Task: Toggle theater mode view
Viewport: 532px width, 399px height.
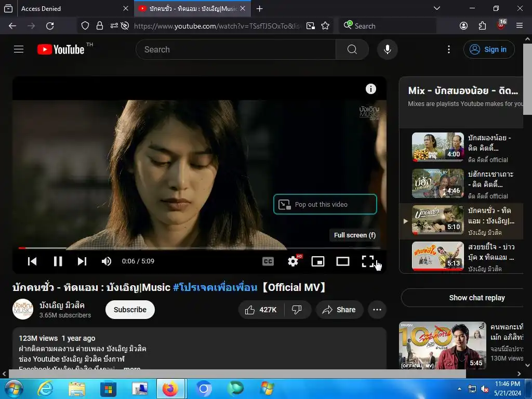Action: [343, 261]
